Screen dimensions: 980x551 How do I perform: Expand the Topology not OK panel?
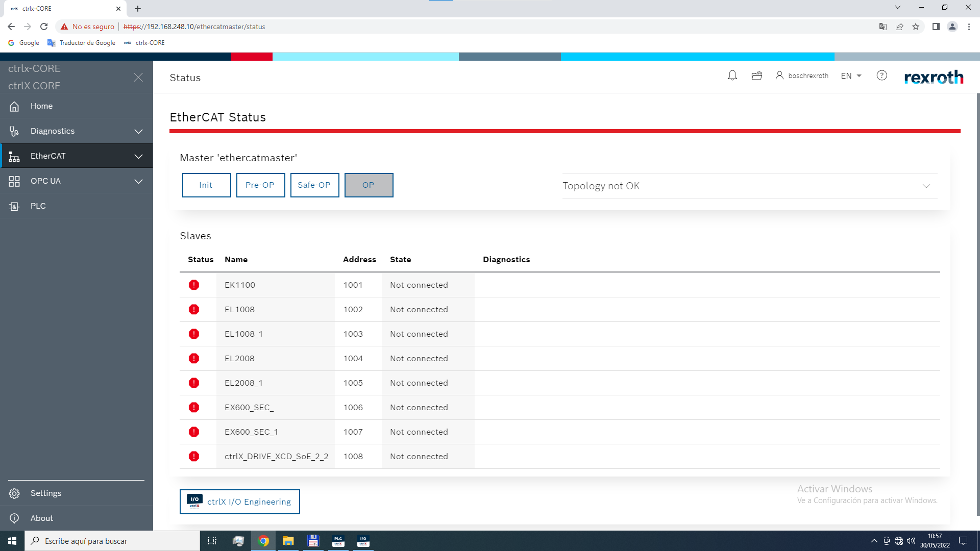tap(926, 186)
